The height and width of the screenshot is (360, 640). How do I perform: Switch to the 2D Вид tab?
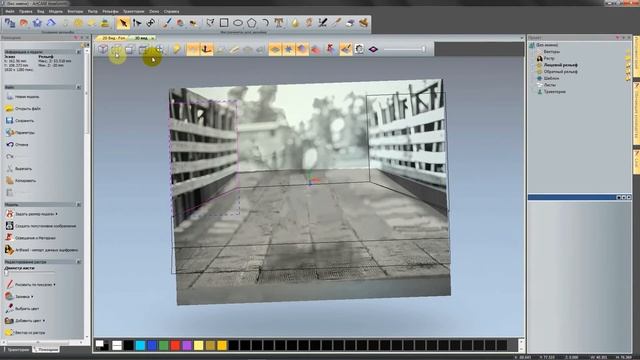(113, 38)
